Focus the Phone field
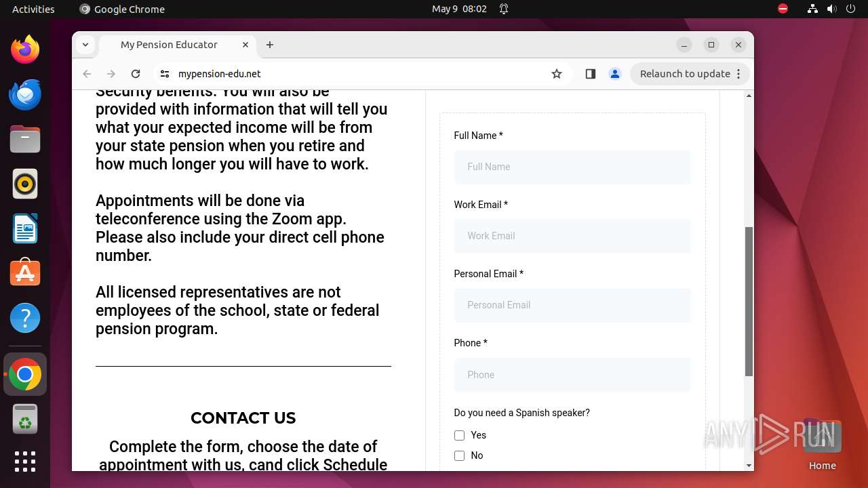This screenshot has height=488, width=868. coord(572,375)
